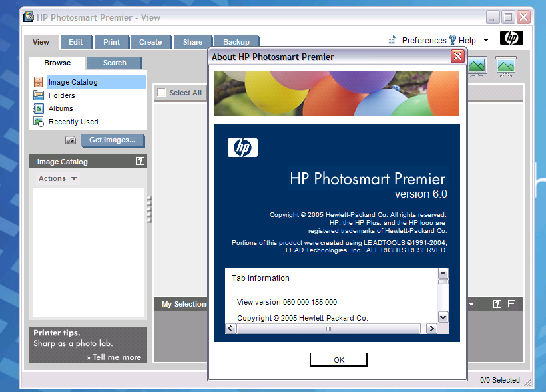
Task: Select Albums in the Browse list
Action: [61, 108]
